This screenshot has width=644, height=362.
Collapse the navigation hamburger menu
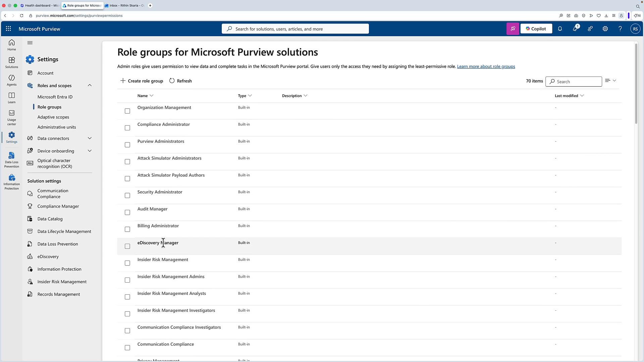30,43
